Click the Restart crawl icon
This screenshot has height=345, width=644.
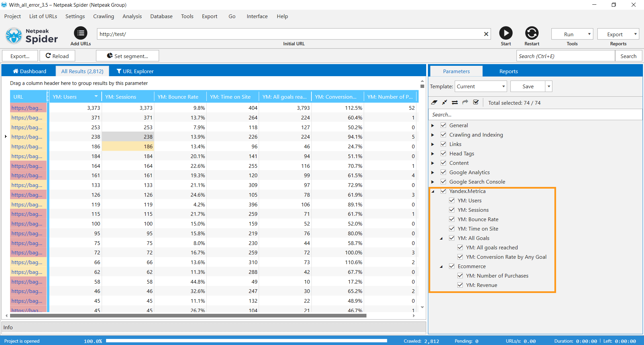[x=532, y=33]
